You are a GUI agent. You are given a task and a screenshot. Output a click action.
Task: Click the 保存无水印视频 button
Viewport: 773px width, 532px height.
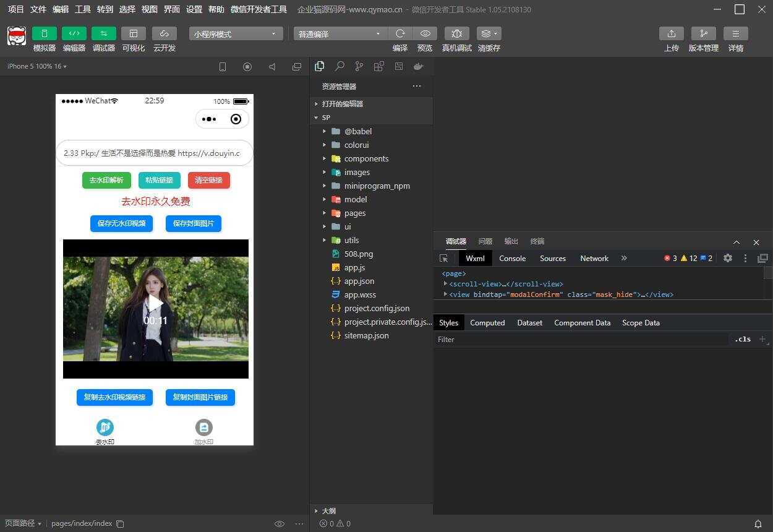pyautogui.click(x=121, y=223)
